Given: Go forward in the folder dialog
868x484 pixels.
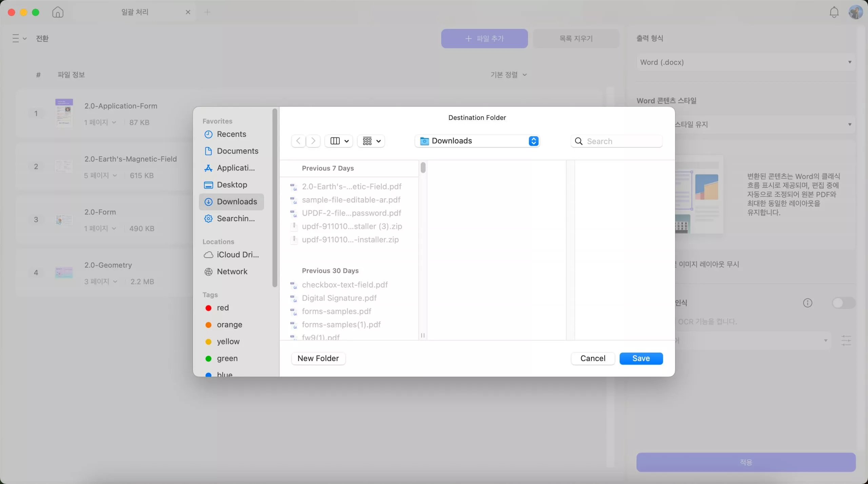Looking at the screenshot, I should click(313, 141).
